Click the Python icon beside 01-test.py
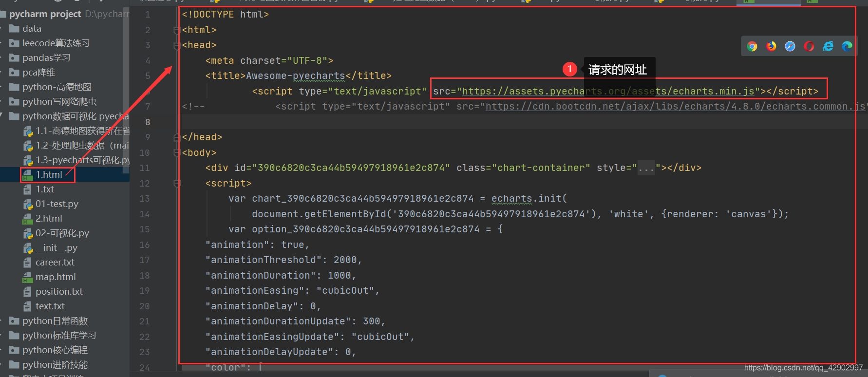Viewport: 868px width, 377px height. click(28, 204)
